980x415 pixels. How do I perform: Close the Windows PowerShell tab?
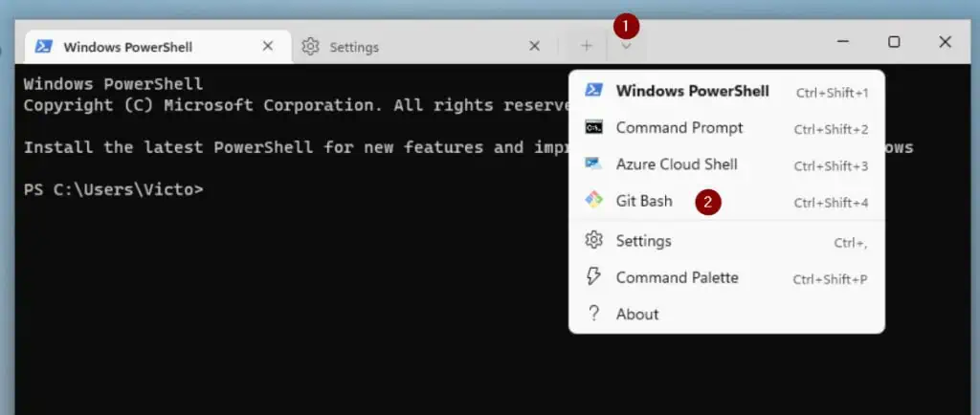[x=268, y=46]
